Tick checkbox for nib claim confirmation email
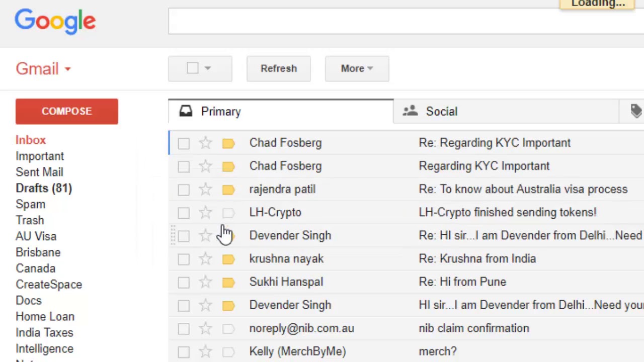The image size is (644, 362). click(184, 329)
